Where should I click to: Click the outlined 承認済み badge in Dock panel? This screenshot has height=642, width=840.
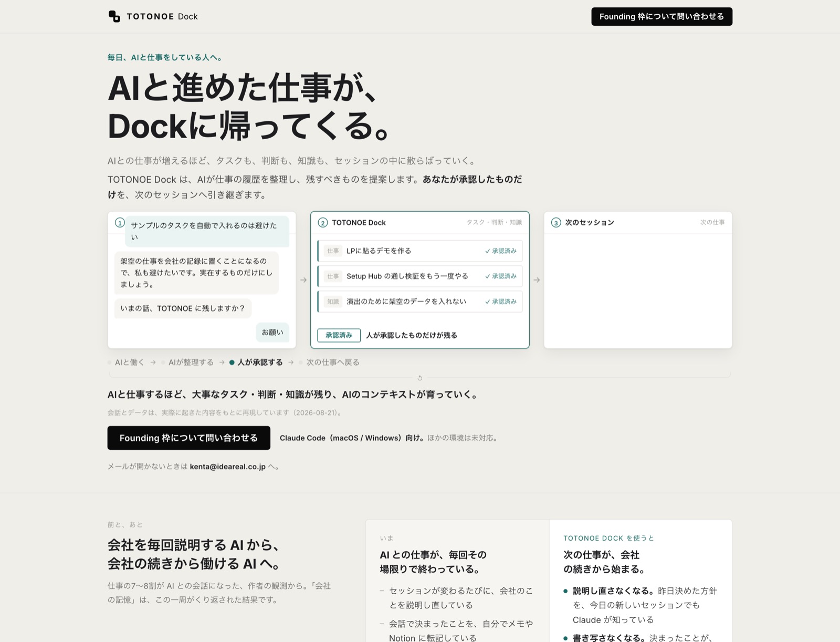pos(339,335)
